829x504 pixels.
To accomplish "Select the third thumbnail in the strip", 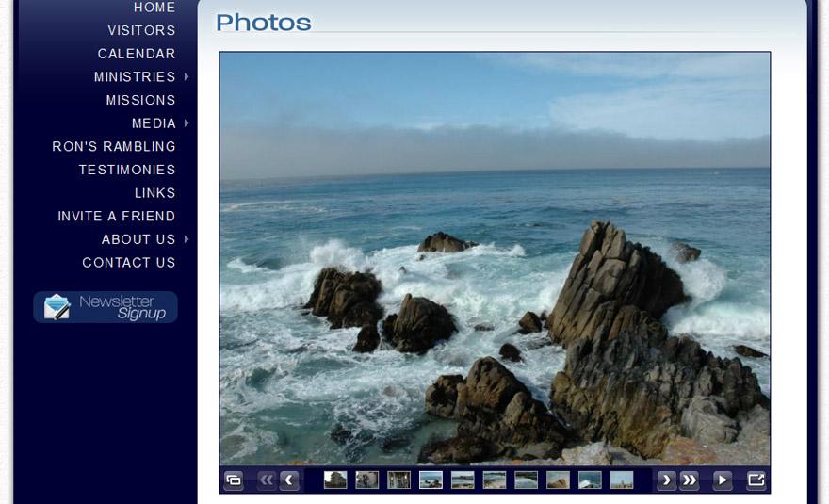I will (x=398, y=480).
